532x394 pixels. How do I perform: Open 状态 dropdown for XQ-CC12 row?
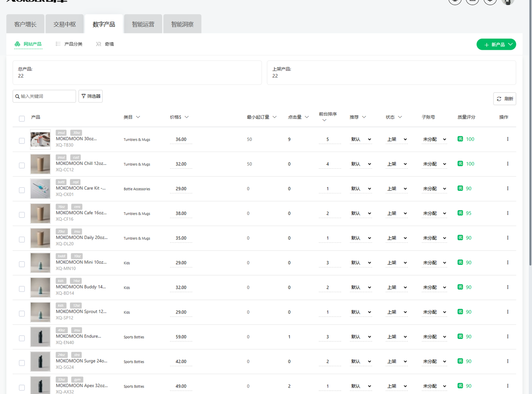[x=397, y=164]
